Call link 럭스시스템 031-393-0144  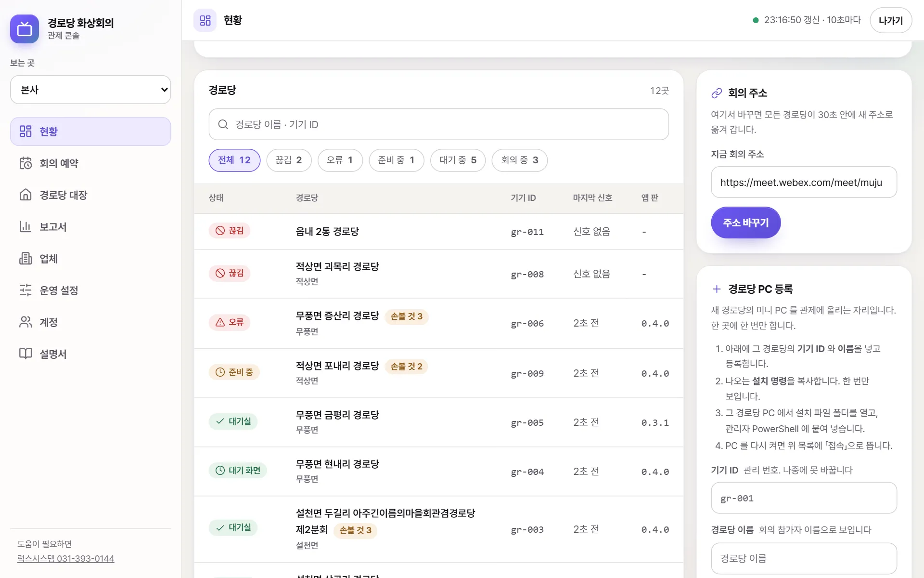(65, 559)
